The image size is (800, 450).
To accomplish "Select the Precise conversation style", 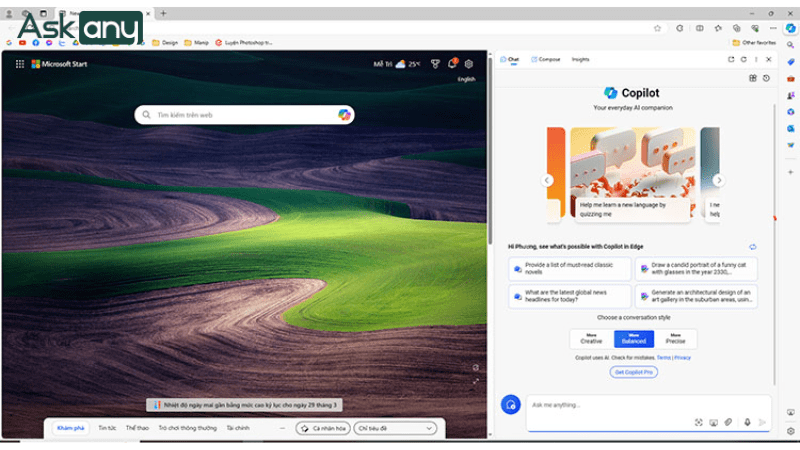I will pos(676,339).
